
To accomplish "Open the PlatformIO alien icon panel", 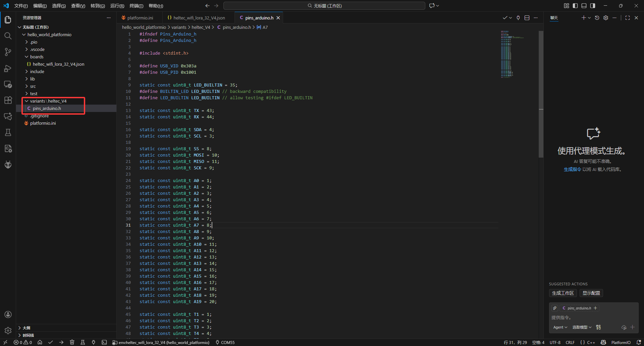I will pos(8,165).
